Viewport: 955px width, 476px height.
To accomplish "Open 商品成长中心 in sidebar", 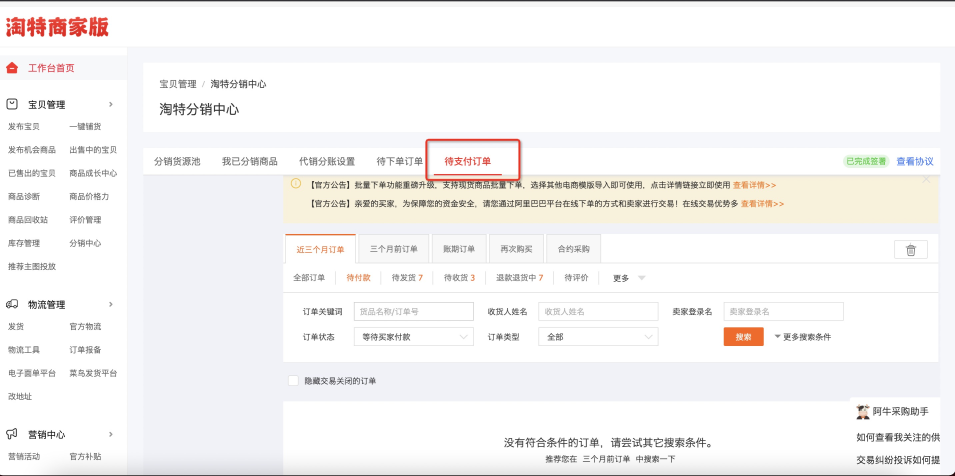I will point(93,173).
